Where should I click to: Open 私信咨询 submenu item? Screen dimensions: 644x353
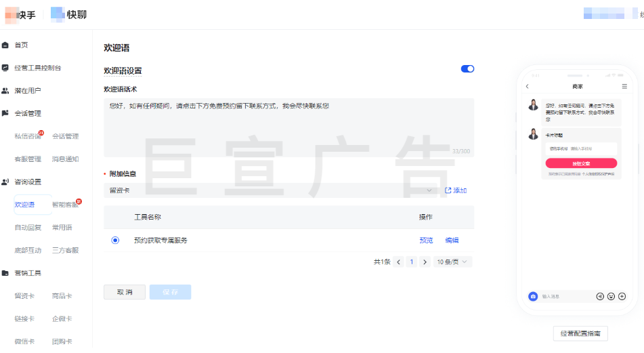tap(28, 136)
